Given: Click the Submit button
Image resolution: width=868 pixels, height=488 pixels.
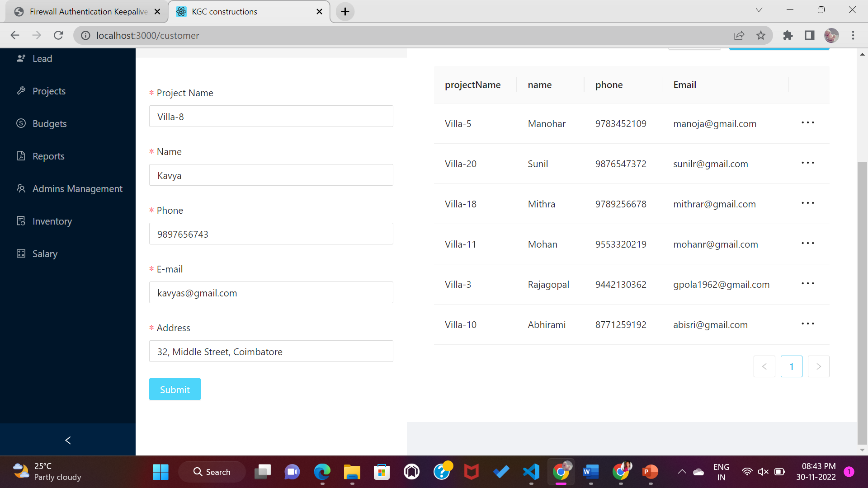Looking at the screenshot, I should 175,389.
